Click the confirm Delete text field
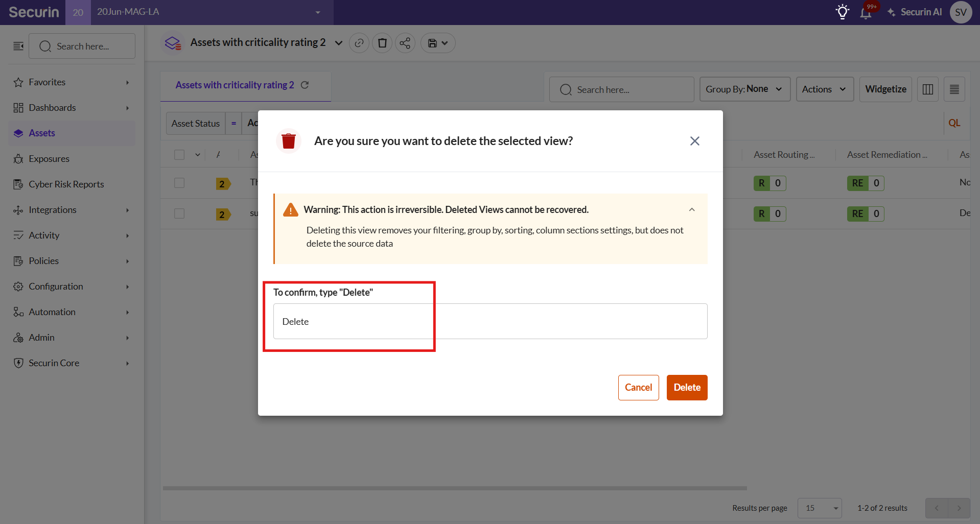This screenshot has width=980, height=524. pos(491,321)
